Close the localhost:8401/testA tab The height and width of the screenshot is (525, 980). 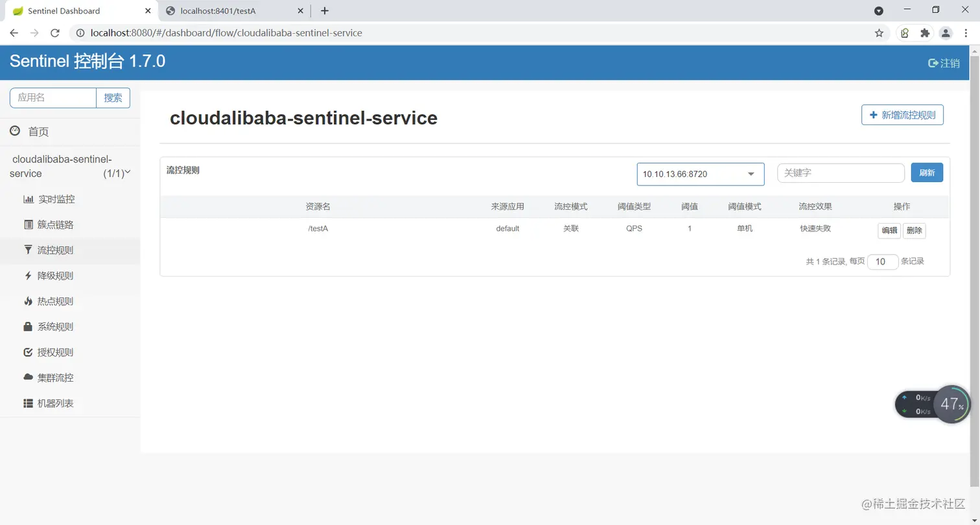[x=301, y=10]
